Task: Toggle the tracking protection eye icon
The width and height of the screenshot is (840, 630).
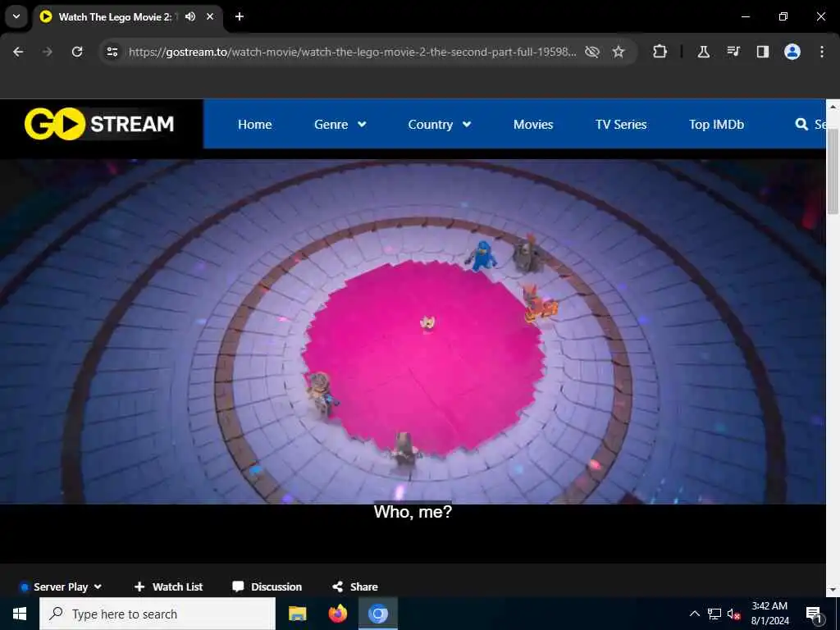Action: (592, 52)
